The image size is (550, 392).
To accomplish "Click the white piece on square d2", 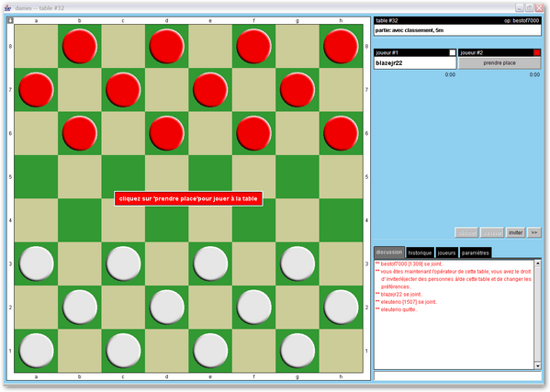I will (x=166, y=308).
